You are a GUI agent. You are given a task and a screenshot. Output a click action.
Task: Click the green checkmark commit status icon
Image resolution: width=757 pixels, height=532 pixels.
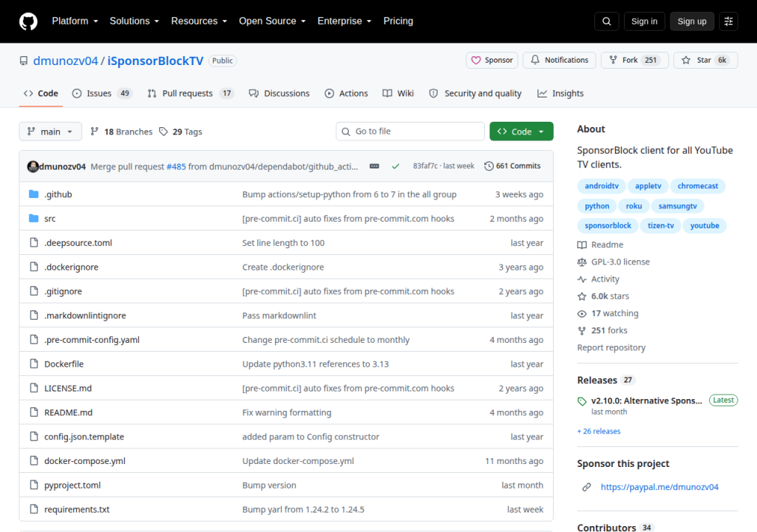click(x=396, y=166)
